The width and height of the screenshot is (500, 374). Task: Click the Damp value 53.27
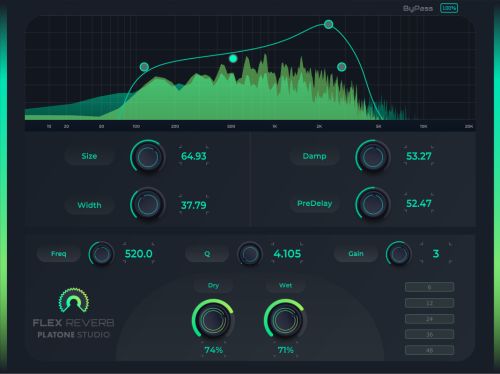coord(419,156)
